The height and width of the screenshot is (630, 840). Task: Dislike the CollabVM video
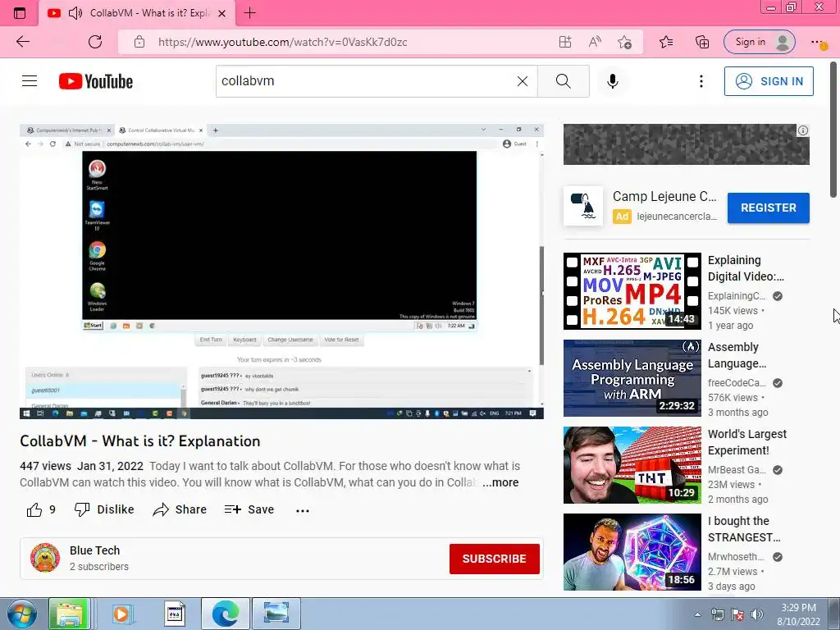pyautogui.click(x=104, y=509)
